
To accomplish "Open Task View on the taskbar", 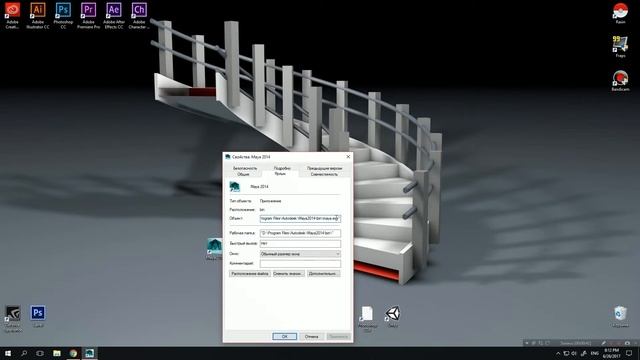I will pyautogui.click(x=40, y=353).
